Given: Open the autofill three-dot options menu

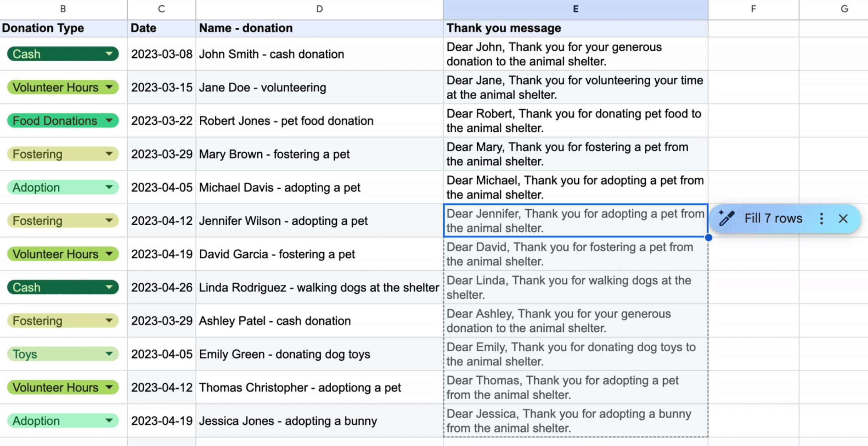Looking at the screenshot, I should (x=821, y=219).
